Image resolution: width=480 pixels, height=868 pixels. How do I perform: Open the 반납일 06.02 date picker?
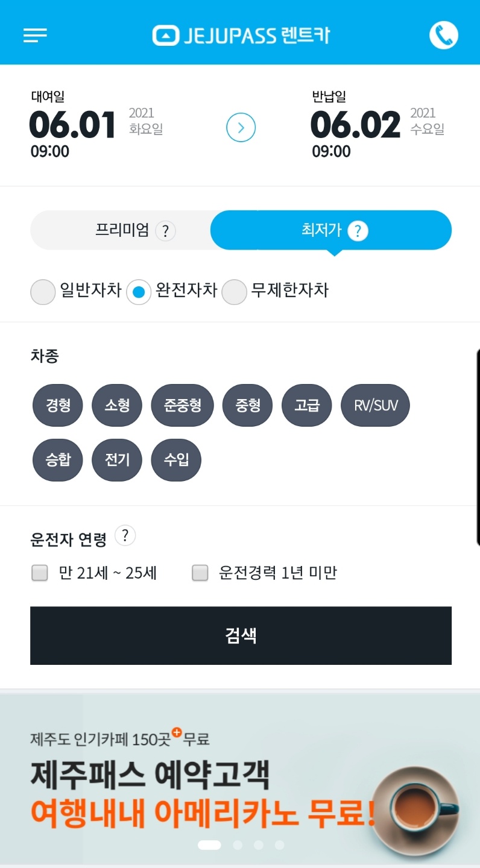coord(378,125)
